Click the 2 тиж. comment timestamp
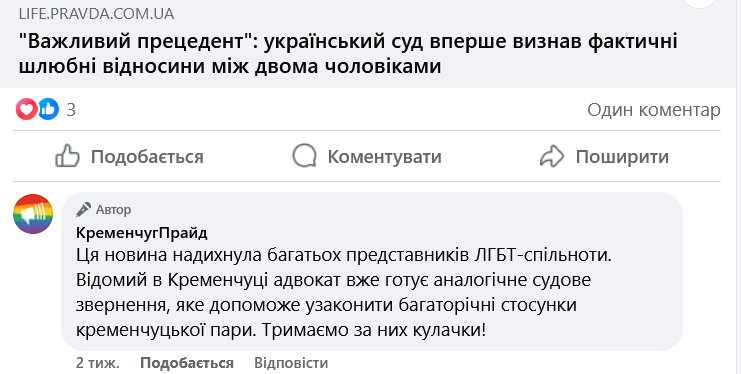Image resolution: width=741 pixels, height=374 pixels. click(98, 363)
